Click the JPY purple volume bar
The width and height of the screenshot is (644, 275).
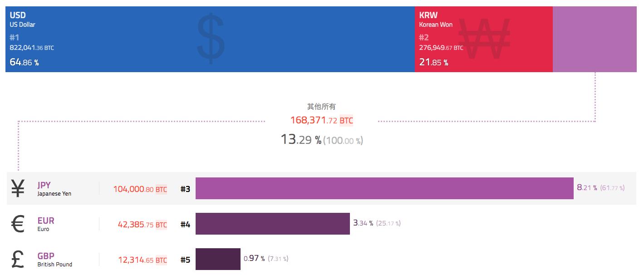[x=384, y=188]
